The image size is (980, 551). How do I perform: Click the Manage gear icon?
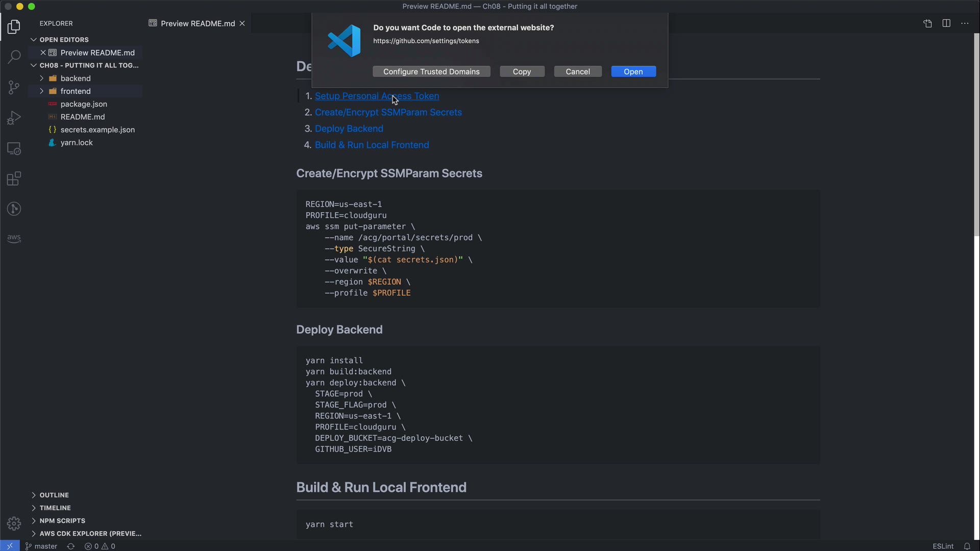coord(14,523)
